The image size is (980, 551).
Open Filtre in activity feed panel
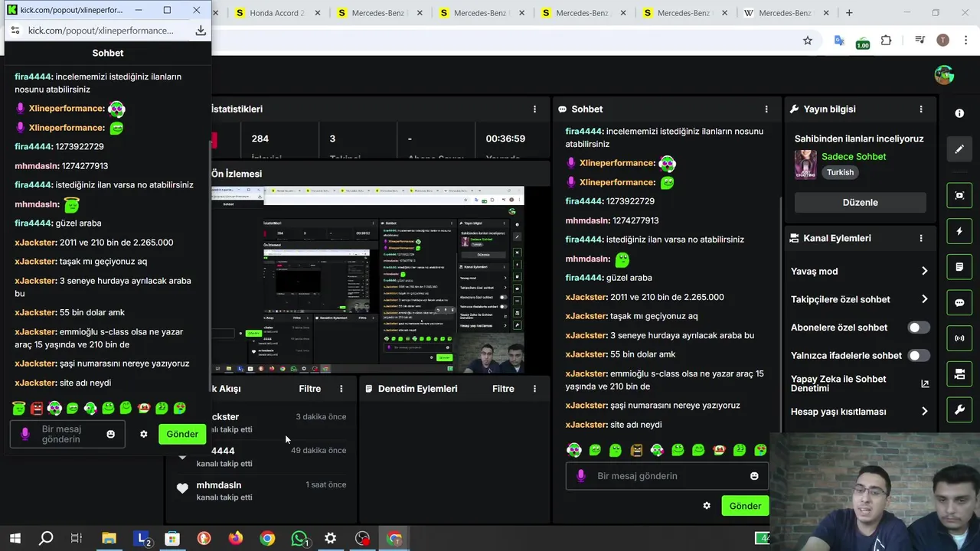point(310,389)
